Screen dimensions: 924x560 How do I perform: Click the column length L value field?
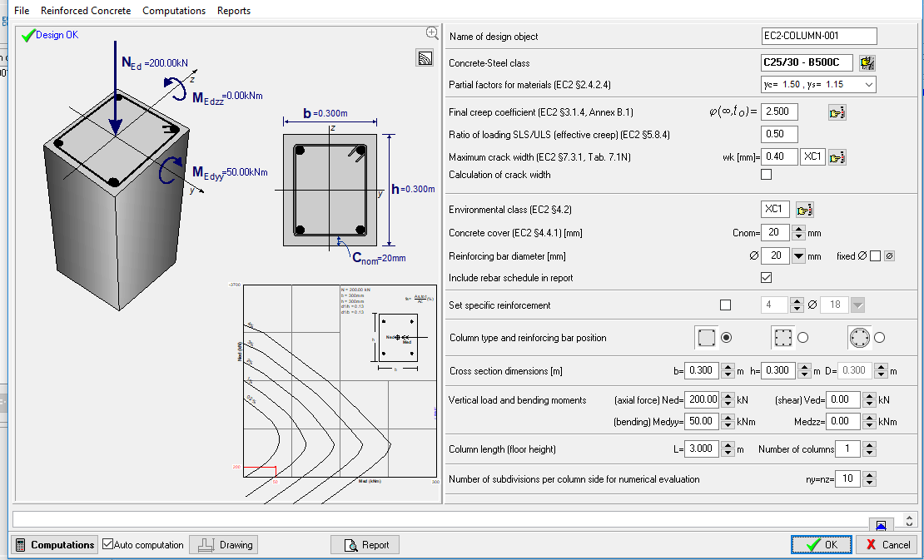[703, 448]
